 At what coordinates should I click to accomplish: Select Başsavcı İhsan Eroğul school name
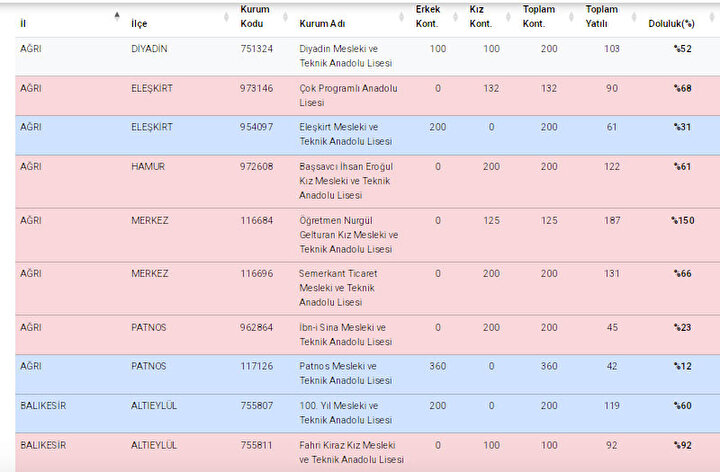(x=346, y=180)
